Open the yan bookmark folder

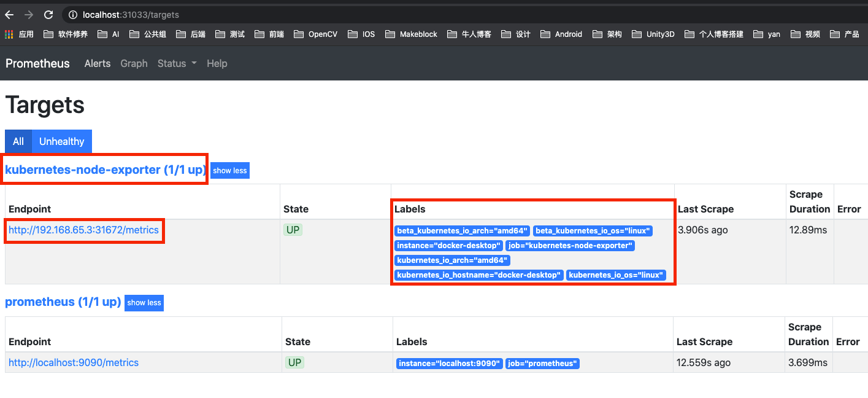[x=767, y=34]
